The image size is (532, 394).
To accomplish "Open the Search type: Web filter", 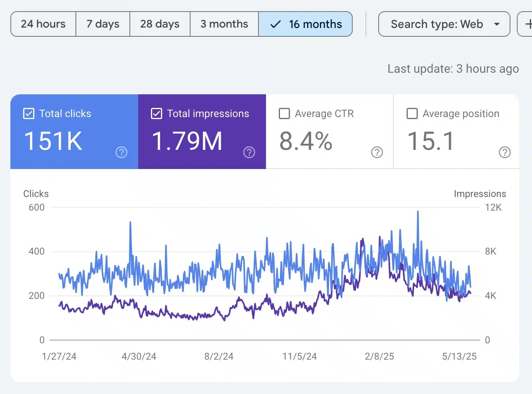I will [437, 24].
